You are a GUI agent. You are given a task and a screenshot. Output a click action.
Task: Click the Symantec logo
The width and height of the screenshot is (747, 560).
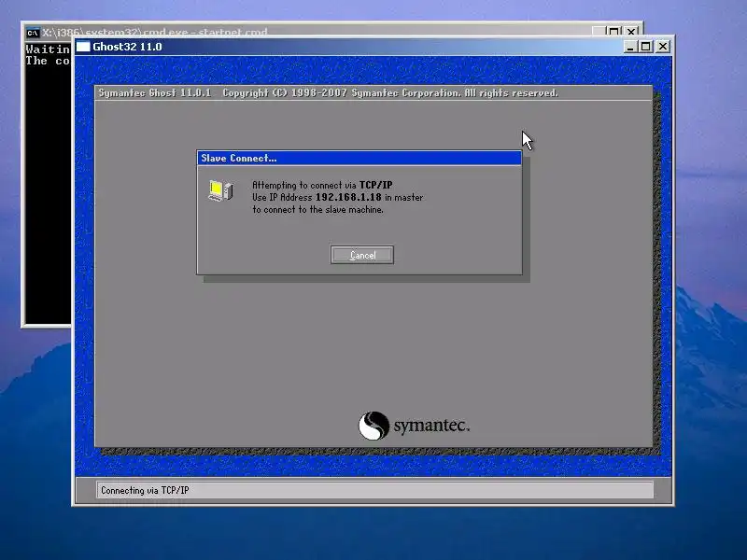[x=414, y=426]
